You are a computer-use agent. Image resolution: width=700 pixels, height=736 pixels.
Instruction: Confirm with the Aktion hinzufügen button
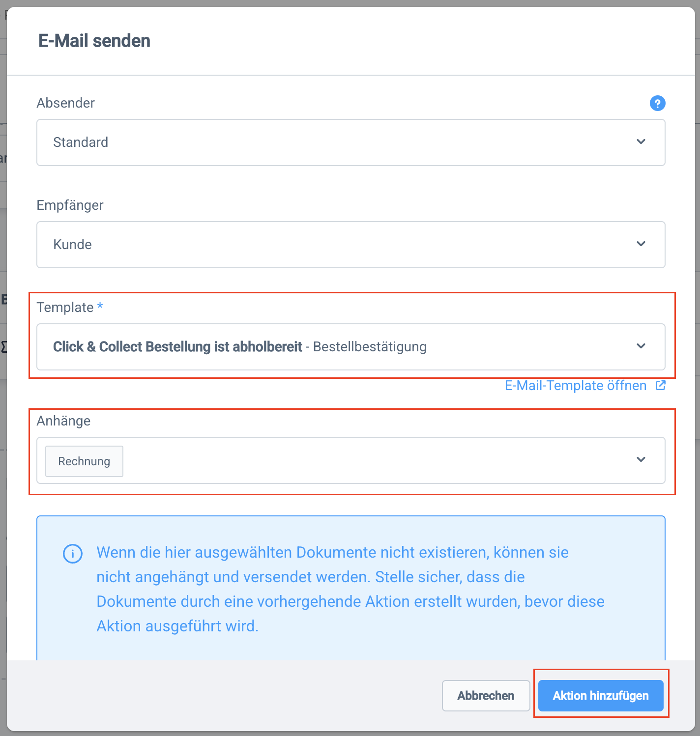(x=601, y=696)
